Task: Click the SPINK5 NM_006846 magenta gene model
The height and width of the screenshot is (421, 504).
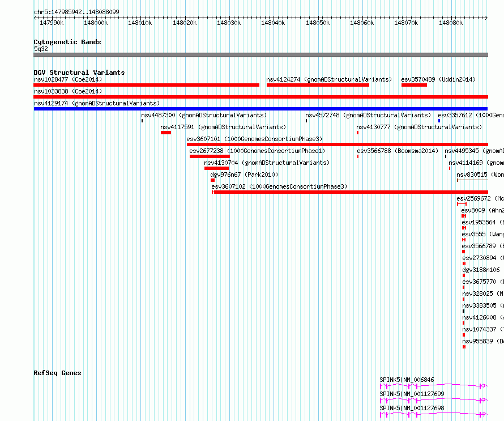Action: (x=434, y=386)
